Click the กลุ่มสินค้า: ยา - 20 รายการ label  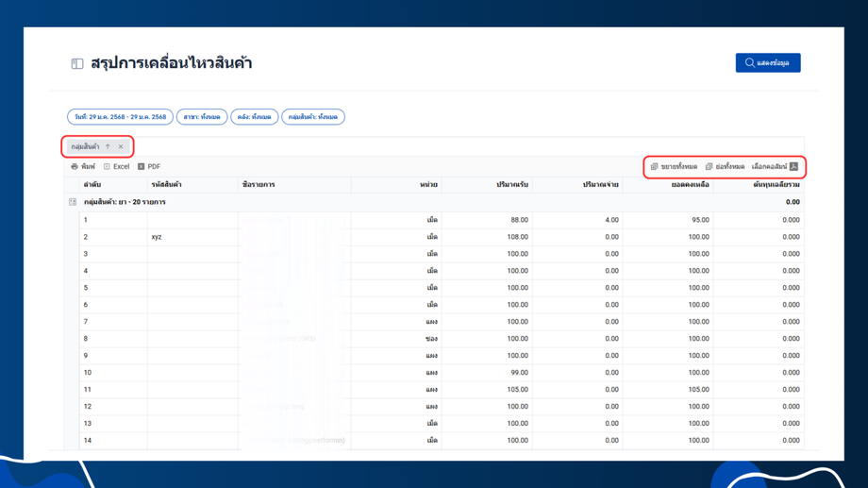(x=125, y=202)
